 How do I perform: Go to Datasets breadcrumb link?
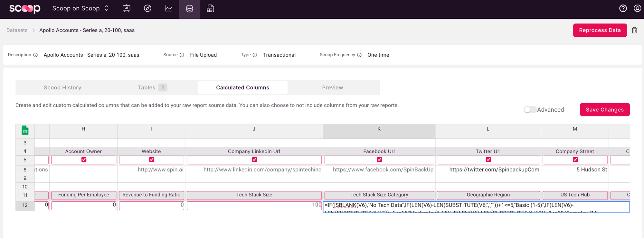(17, 30)
